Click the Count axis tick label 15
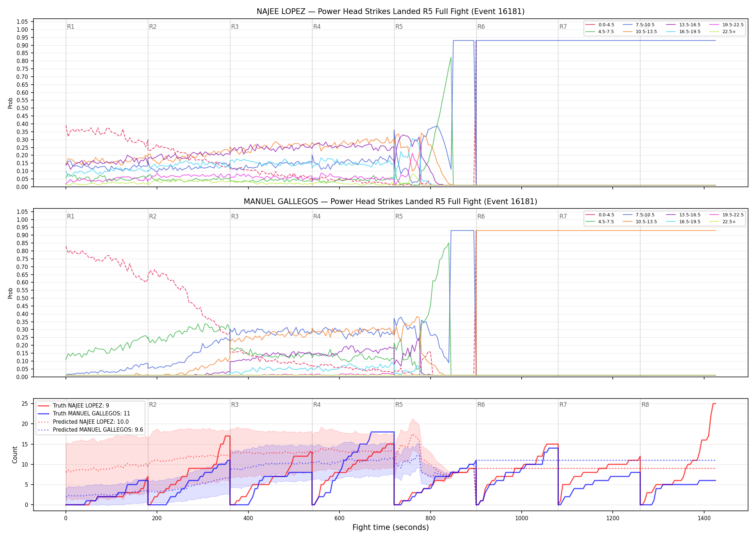Image resolution: width=756 pixels, height=540 pixels. pyautogui.click(x=25, y=444)
